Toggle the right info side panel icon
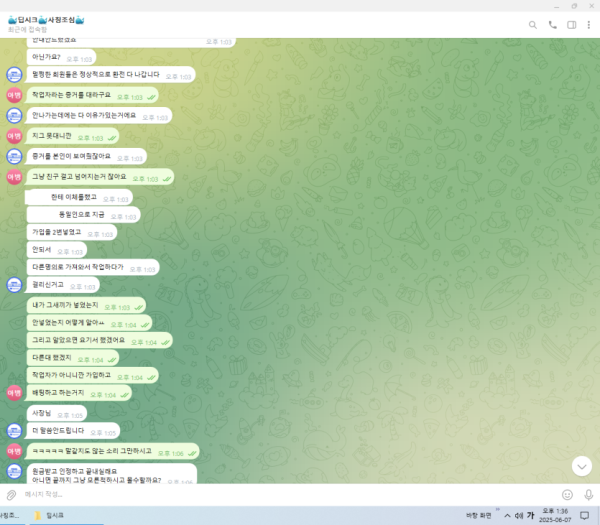 point(571,25)
